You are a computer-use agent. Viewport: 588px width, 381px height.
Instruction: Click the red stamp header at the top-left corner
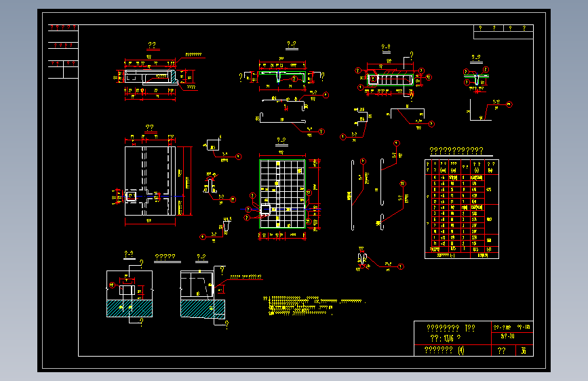(x=63, y=28)
